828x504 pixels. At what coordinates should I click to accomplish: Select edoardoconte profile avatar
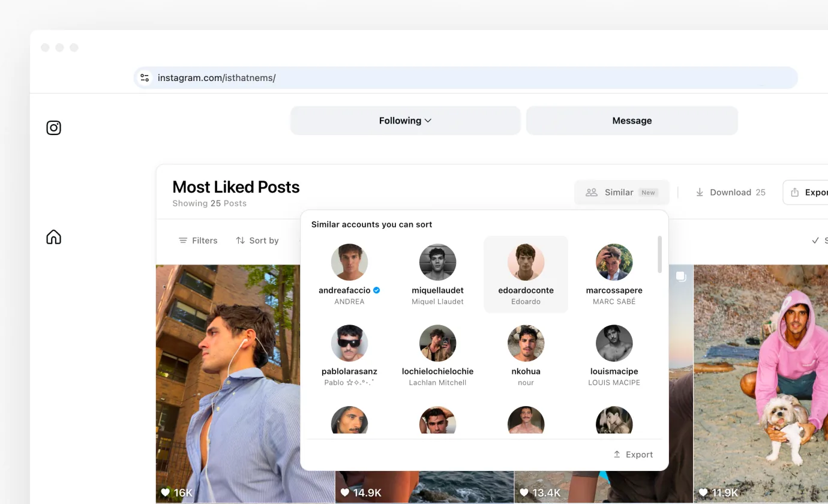click(x=526, y=262)
